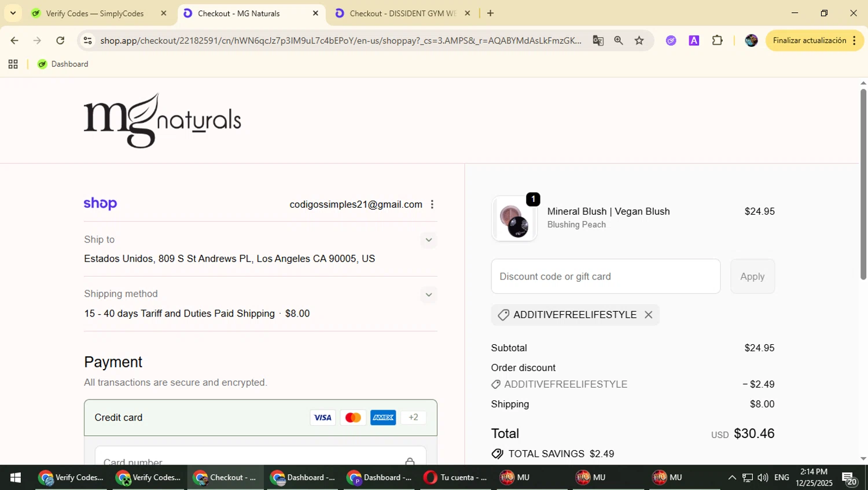The width and height of the screenshot is (868, 490).
Task: Switch to Checkout - DISSIDENT GYM tab
Action: coord(403,13)
